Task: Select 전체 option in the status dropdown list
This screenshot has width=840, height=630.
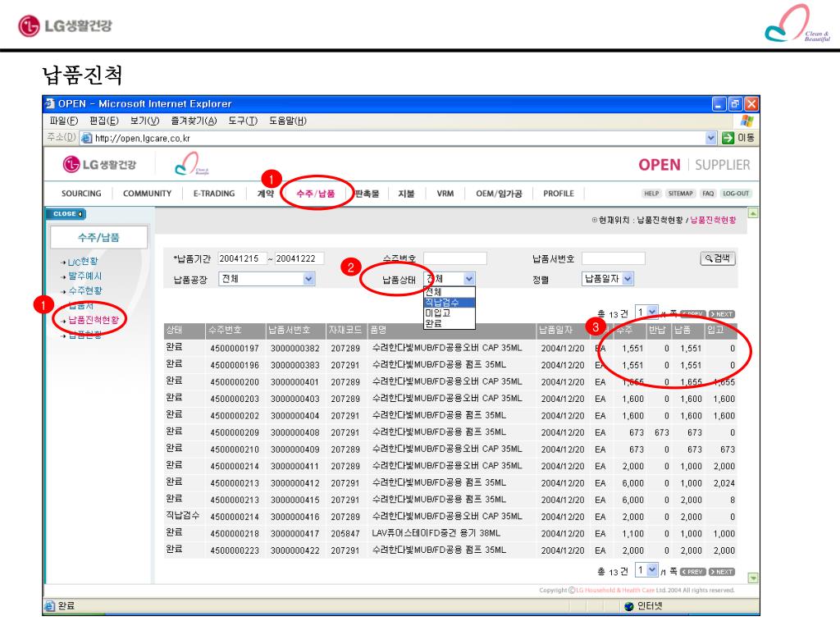Action: click(450, 292)
